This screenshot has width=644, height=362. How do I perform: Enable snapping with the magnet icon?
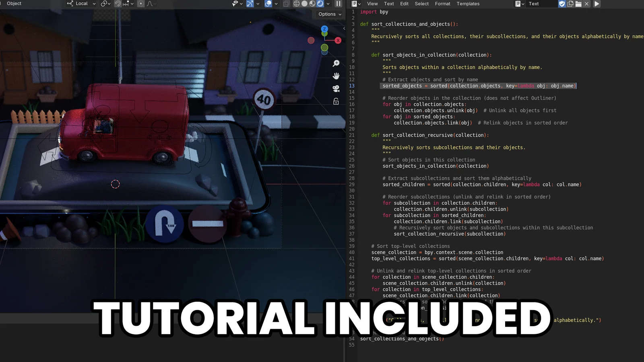coord(118,4)
